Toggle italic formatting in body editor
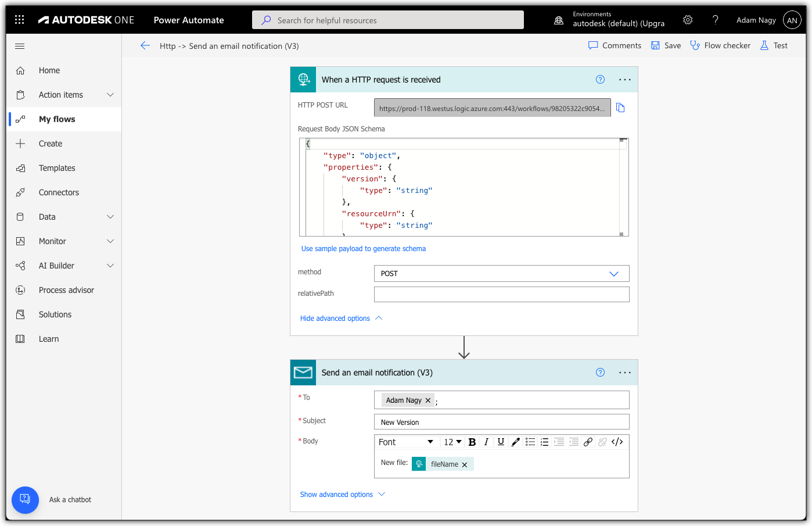 click(486, 442)
